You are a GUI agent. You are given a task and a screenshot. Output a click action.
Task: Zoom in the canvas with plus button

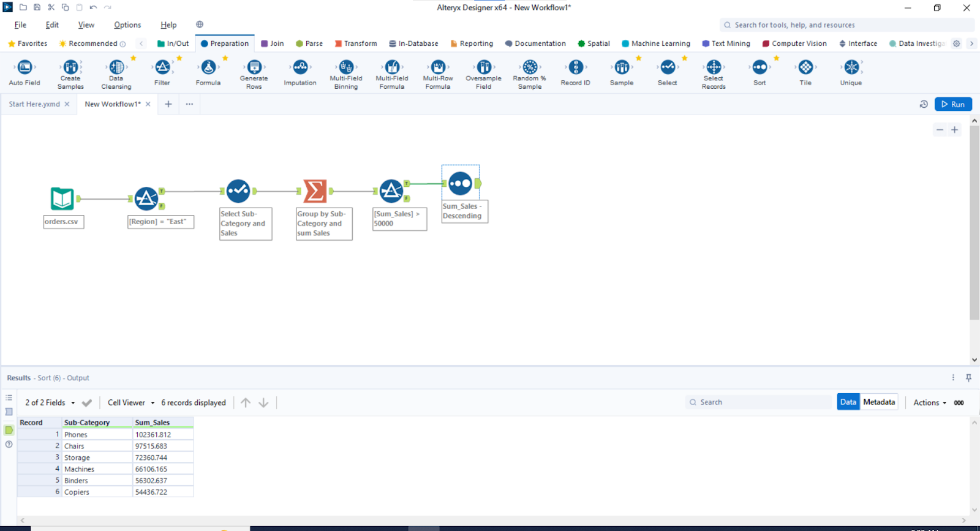point(954,130)
